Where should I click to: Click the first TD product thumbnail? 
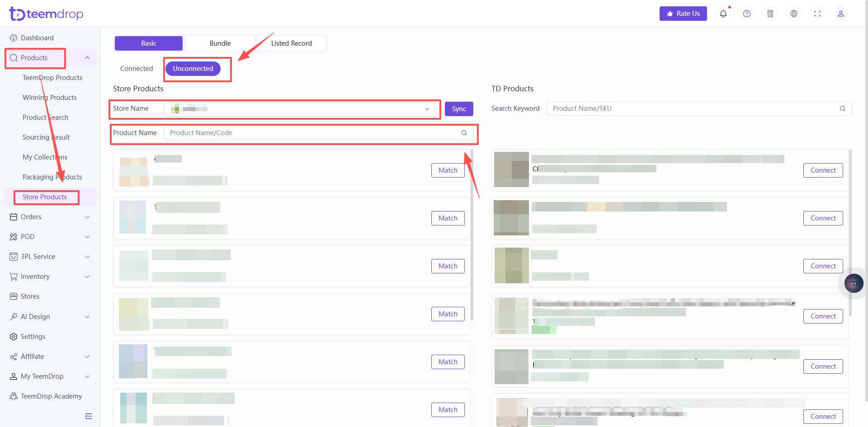coord(511,169)
